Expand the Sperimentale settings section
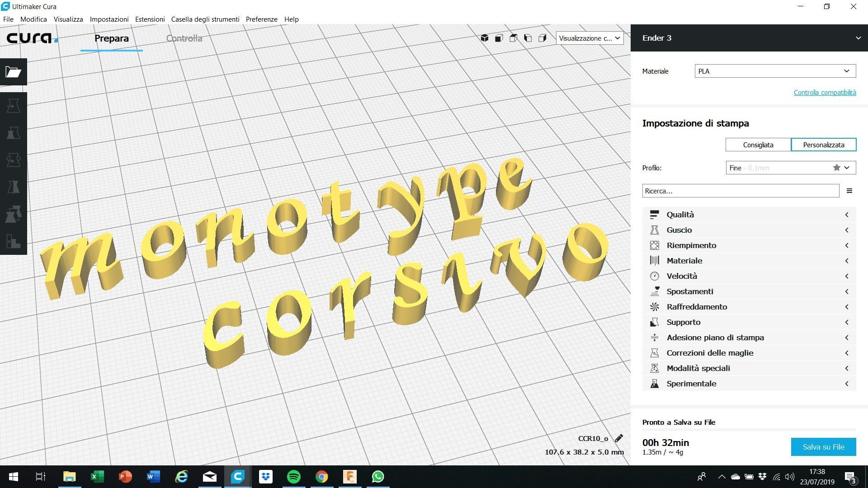The image size is (868, 488). 749,384
